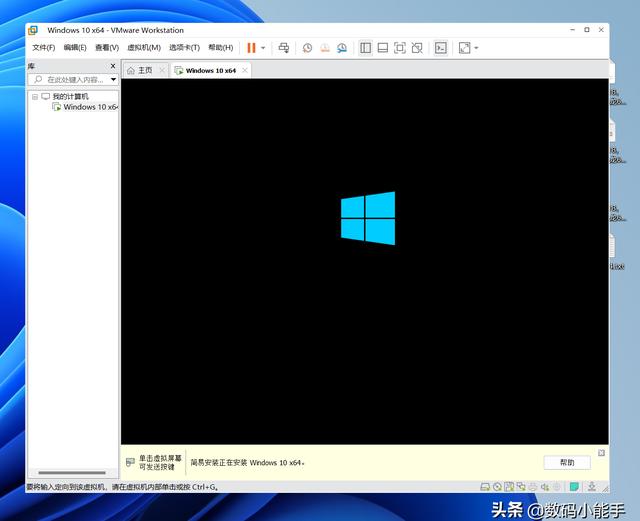Pause the virtual machine with the orange button

pyautogui.click(x=251, y=48)
